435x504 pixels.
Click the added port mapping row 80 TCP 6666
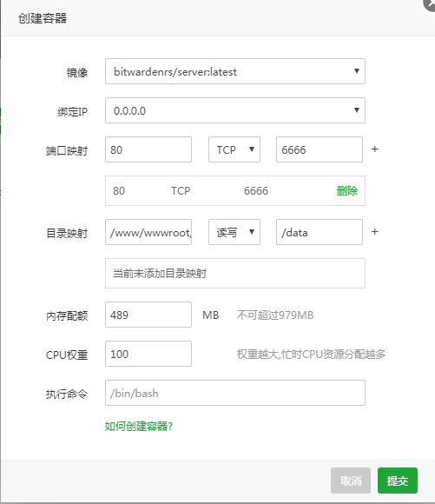[x=235, y=190]
